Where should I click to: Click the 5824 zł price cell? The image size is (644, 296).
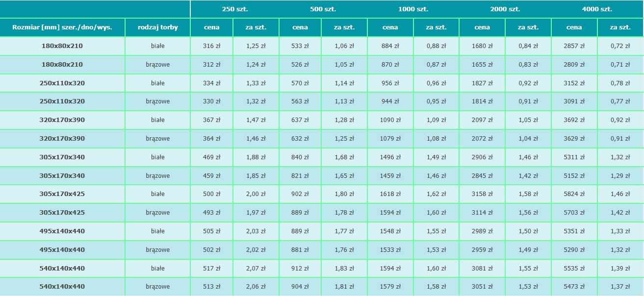click(x=574, y=194)
